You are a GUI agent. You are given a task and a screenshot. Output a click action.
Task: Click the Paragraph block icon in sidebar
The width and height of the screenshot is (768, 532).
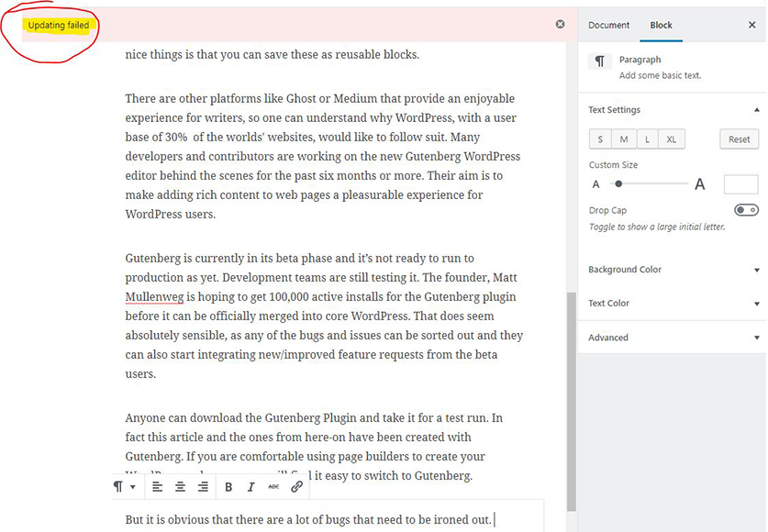click(x=600, y=61)
